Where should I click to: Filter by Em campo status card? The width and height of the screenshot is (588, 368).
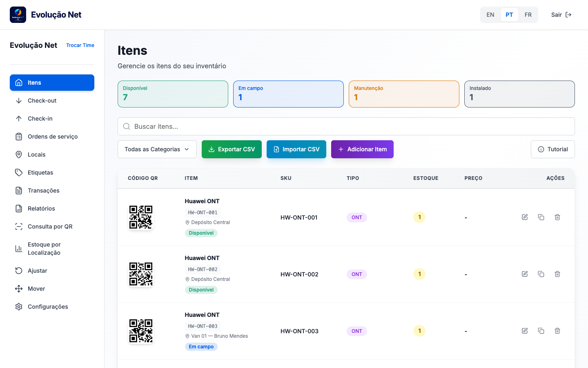point(288,94)
